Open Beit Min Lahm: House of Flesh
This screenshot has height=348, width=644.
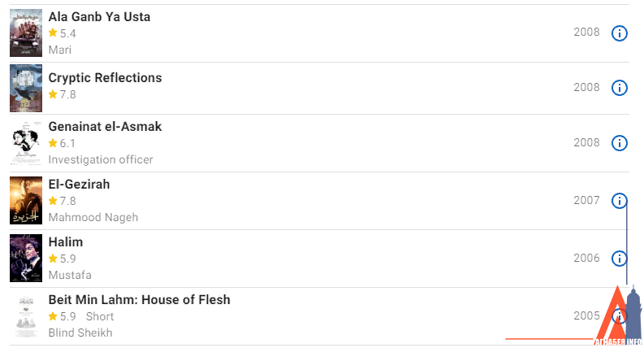[139, 300]
